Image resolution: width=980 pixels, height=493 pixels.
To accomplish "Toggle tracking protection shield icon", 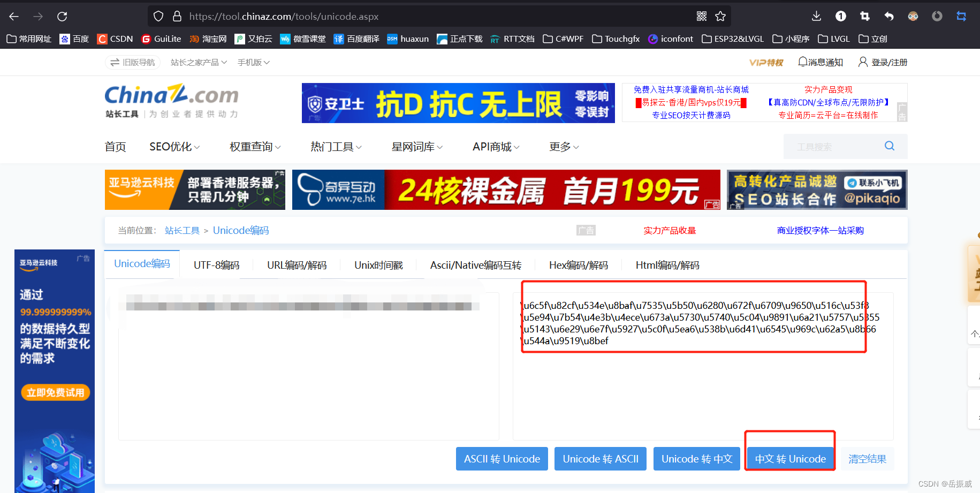I will (x=158, y=16).
